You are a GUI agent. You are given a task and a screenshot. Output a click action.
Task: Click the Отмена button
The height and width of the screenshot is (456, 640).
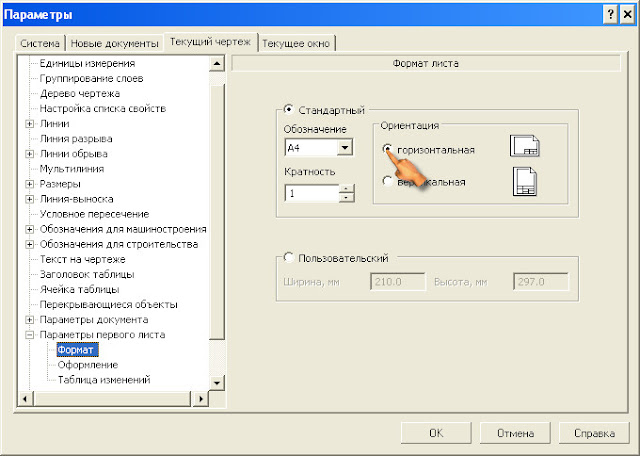coord(515,433)
